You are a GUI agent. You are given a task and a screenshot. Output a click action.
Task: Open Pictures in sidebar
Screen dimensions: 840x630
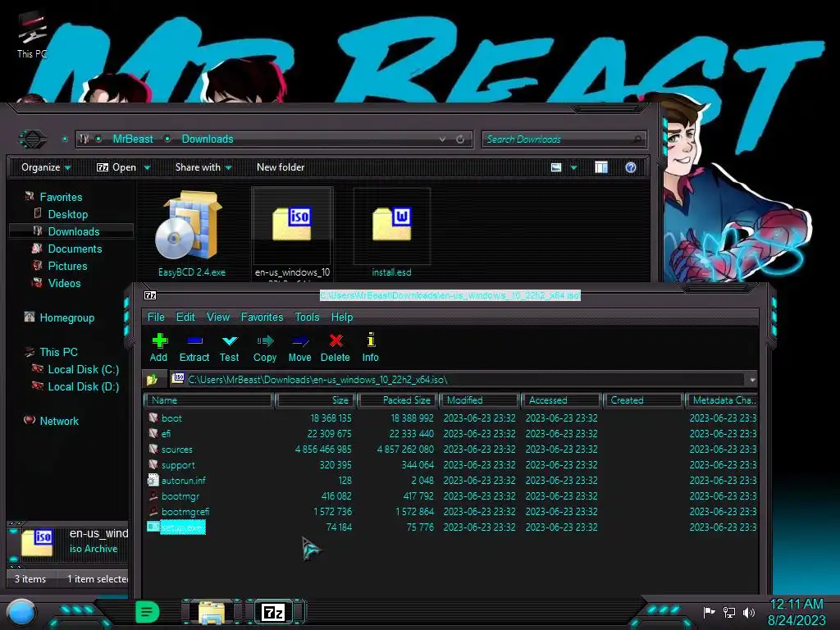pos(67,266)
